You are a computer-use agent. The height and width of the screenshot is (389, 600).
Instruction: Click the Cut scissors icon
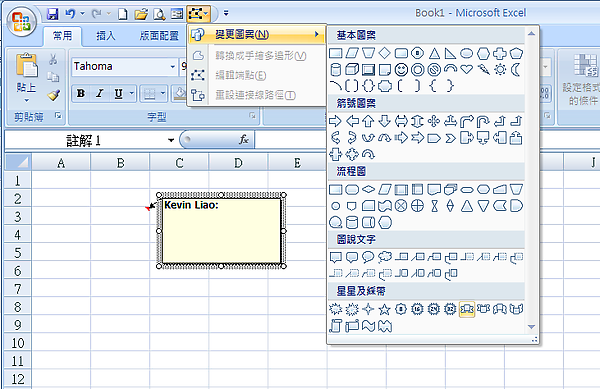click(x=53, y=59)
